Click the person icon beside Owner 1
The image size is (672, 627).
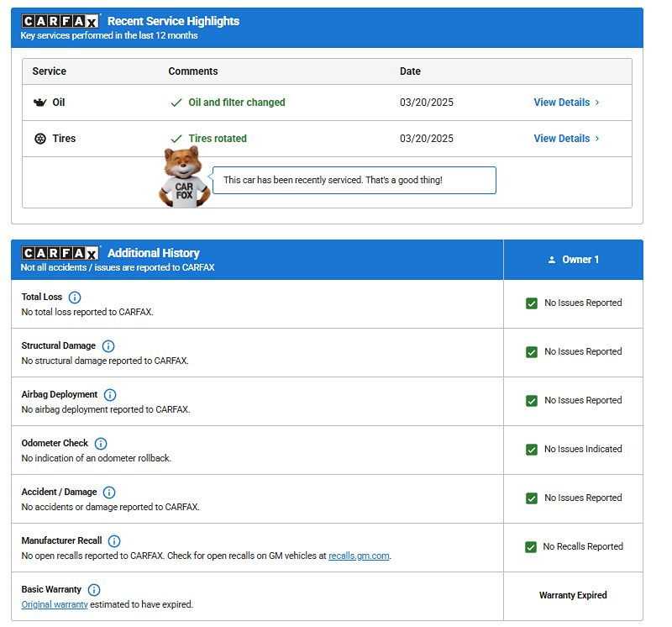[552, 260]
